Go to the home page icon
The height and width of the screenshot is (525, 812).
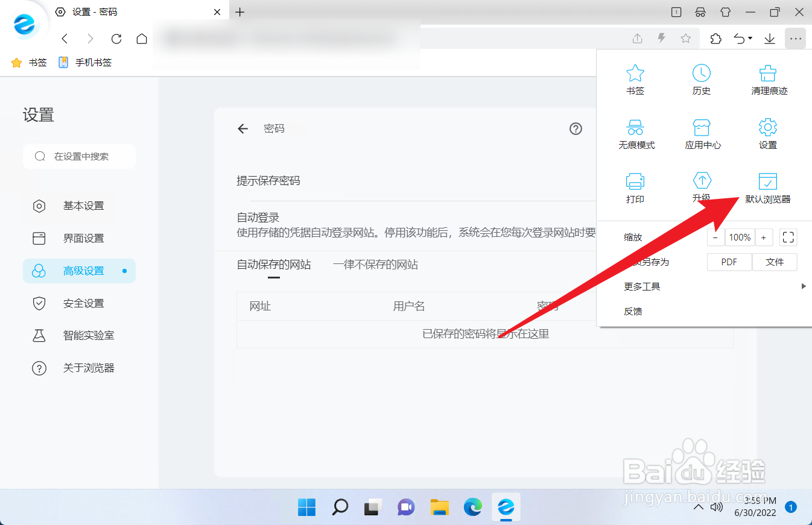coord(142,39)
